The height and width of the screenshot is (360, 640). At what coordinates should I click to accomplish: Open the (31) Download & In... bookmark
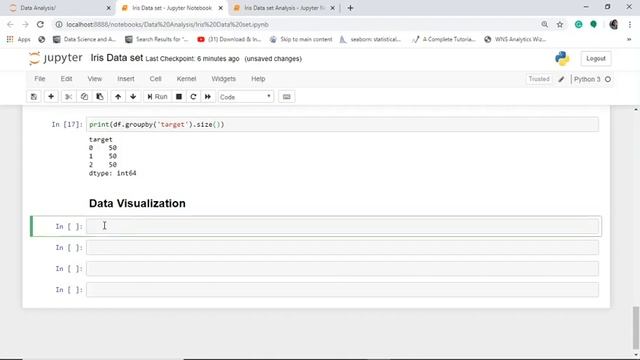[229, 39]
